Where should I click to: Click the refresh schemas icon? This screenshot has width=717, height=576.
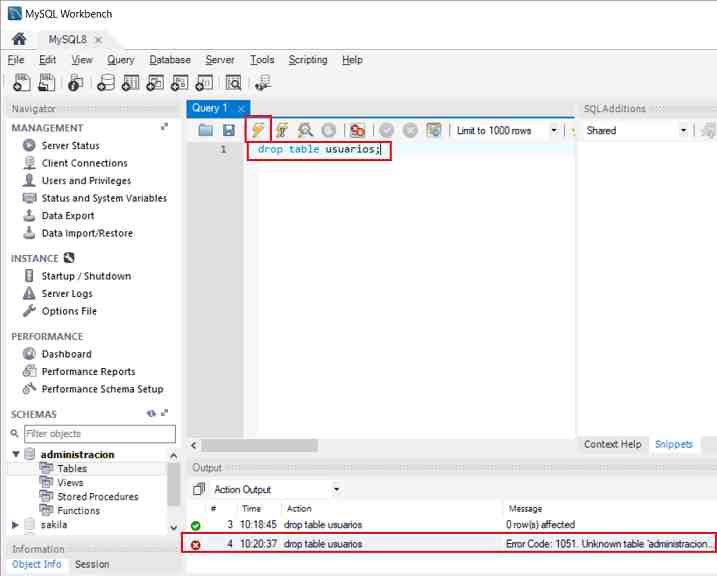[152, 414]
